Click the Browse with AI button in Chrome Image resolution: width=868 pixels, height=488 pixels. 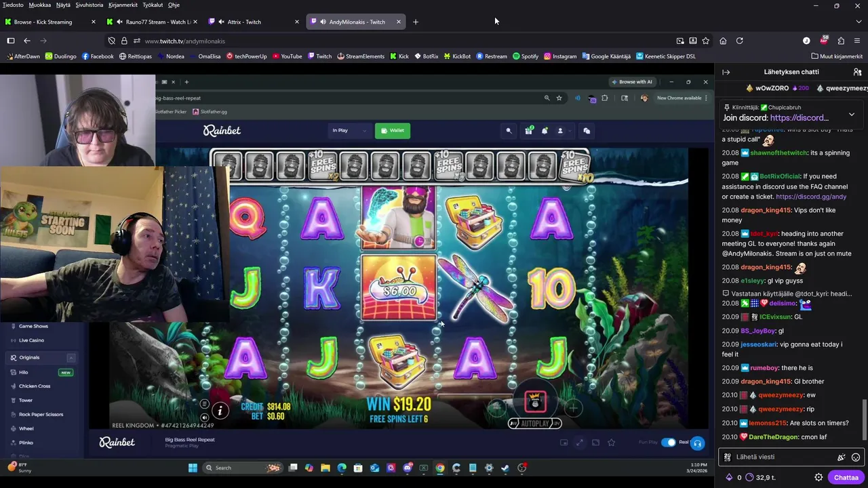[631, 82]
